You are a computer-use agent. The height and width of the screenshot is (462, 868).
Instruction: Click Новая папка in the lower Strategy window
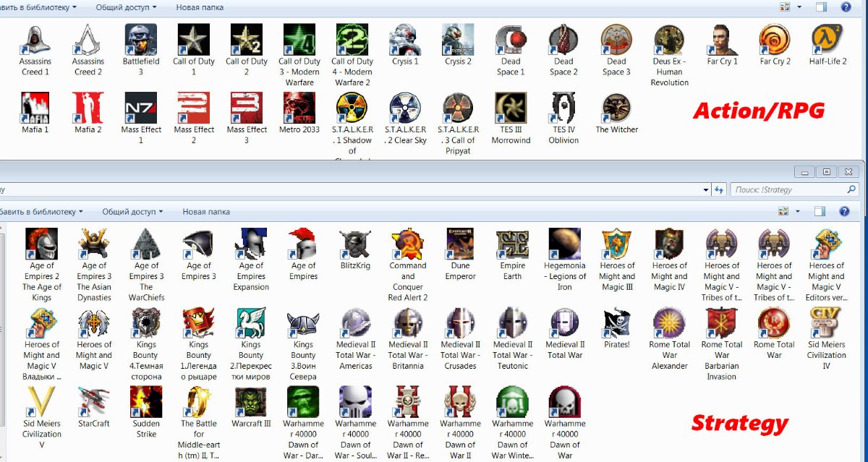coord(206,212)
